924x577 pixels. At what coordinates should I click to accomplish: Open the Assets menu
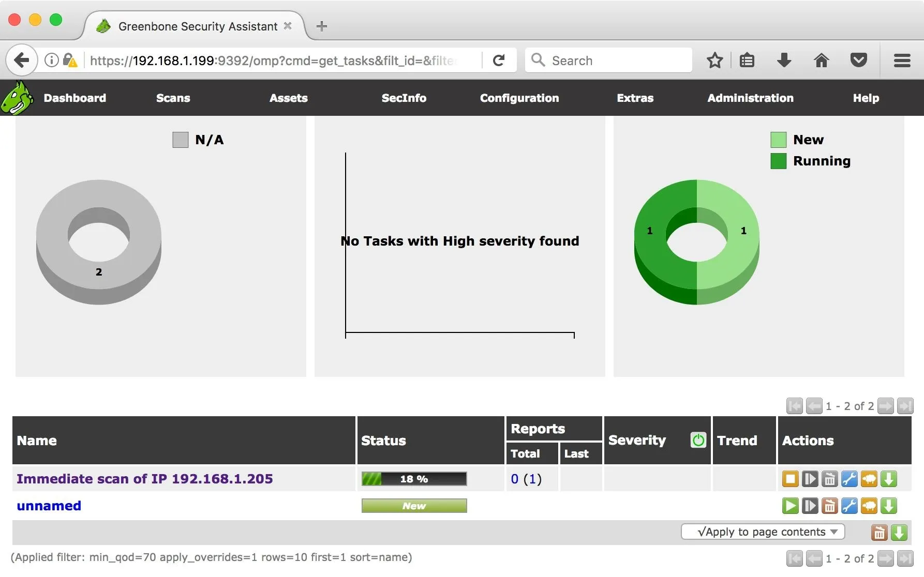(x=289, y=98)
